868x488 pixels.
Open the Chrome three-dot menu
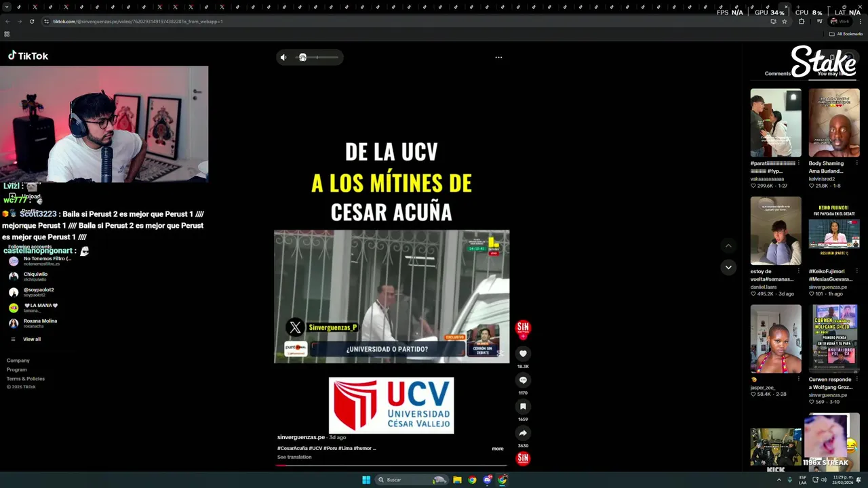860,22
